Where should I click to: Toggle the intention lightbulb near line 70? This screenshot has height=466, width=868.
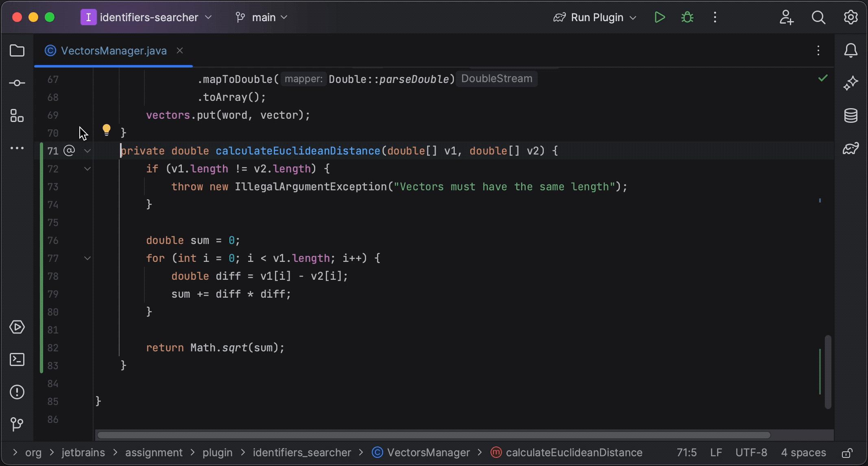coord(106,129)
